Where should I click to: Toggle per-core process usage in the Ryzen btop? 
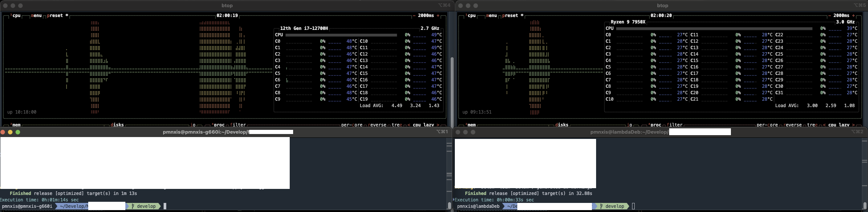tap(767, 125)
